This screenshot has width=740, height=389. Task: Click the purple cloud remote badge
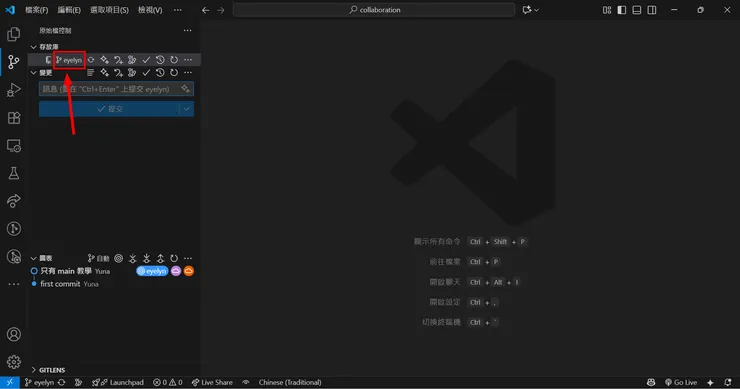(176, 271)
